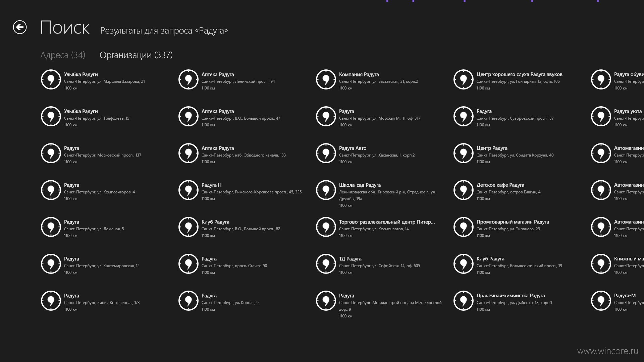
Task: Switch to the Адреса (34) tab
Action: click(x=63, y=55)
